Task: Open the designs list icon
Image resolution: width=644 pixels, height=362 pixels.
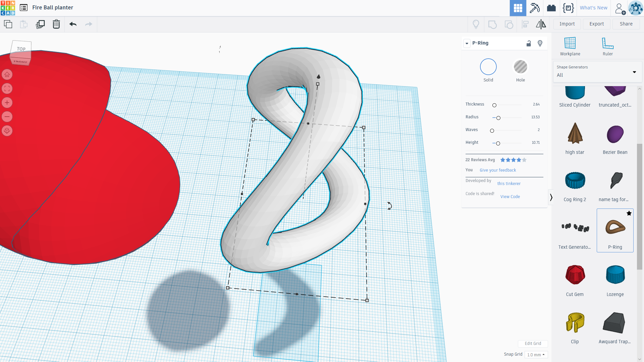Action: (23, 8)
